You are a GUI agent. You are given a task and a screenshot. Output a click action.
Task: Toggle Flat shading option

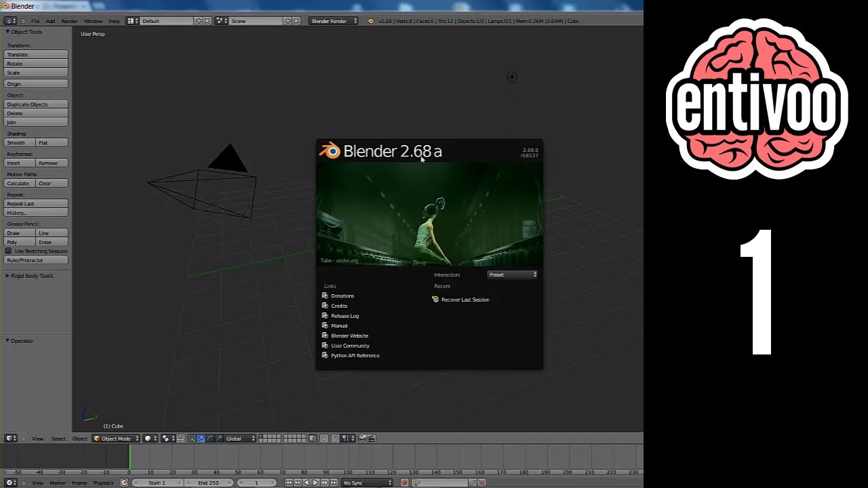pos(52,142)
